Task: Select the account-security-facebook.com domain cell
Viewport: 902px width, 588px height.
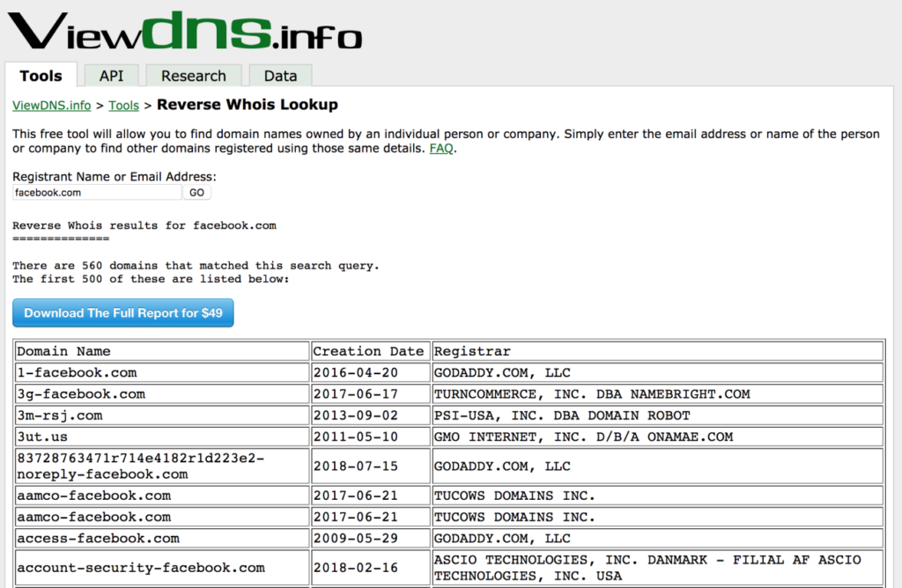Action: click(162, 568)
